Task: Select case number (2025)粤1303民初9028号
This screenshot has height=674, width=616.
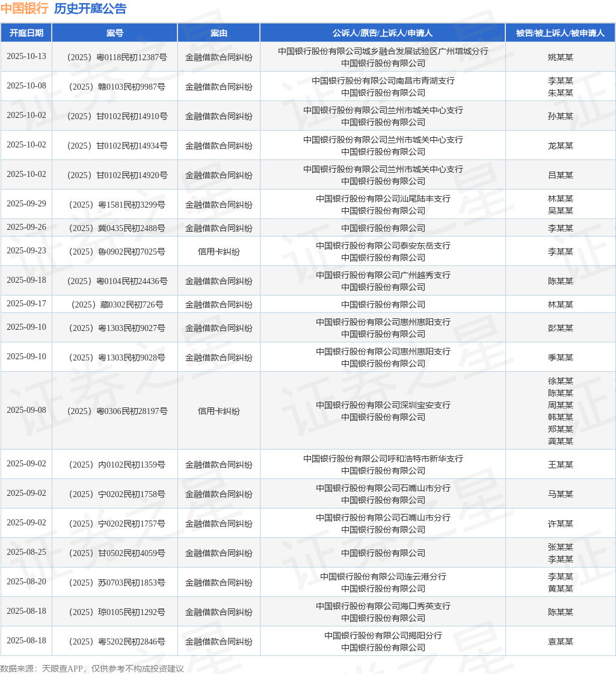Action: click(117, 357)
